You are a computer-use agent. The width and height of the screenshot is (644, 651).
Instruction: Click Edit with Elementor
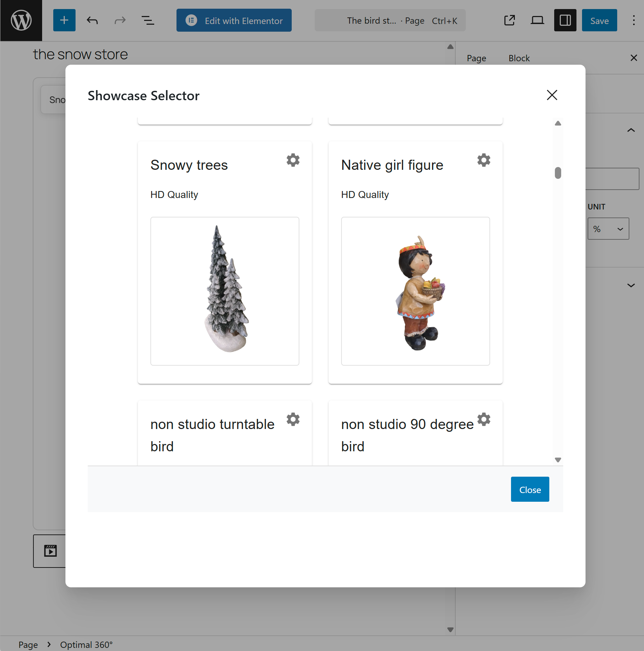click(x=234, y=21)
